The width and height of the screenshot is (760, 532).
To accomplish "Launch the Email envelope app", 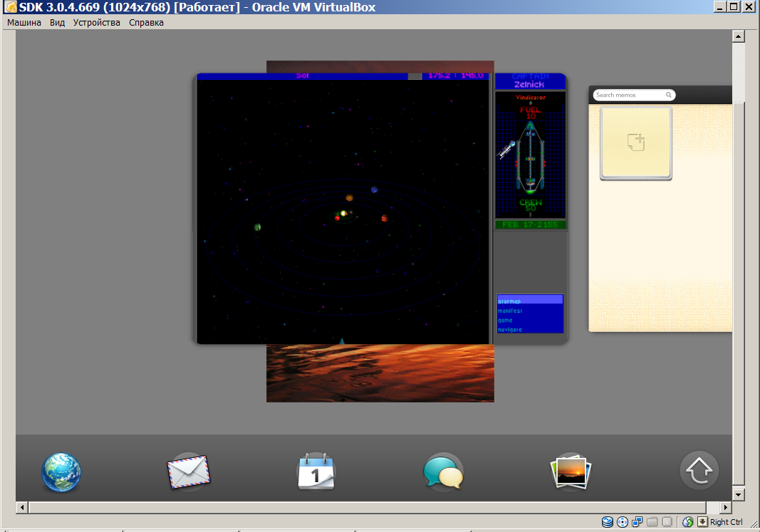I will tap(189, 471).
